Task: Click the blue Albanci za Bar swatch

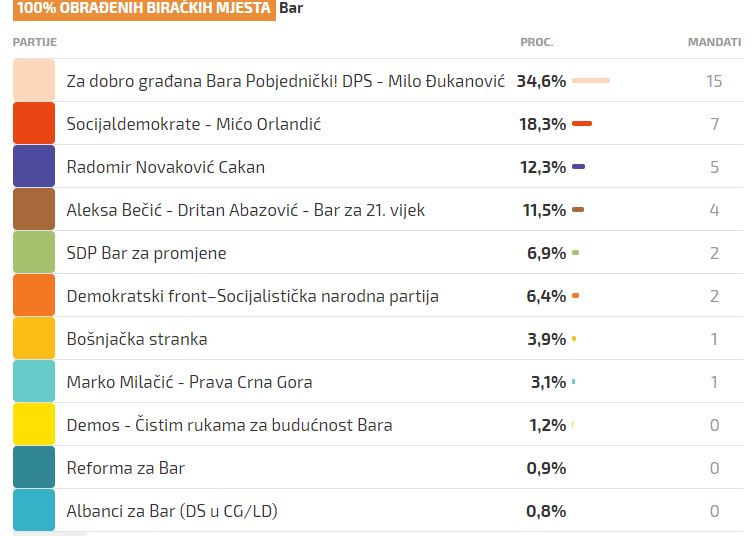Action: point(34,511)
